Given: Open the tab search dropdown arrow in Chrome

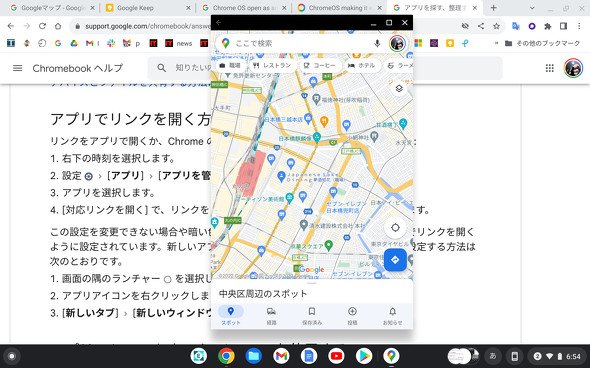Looking at the screenshot, I should coord(532,8).
